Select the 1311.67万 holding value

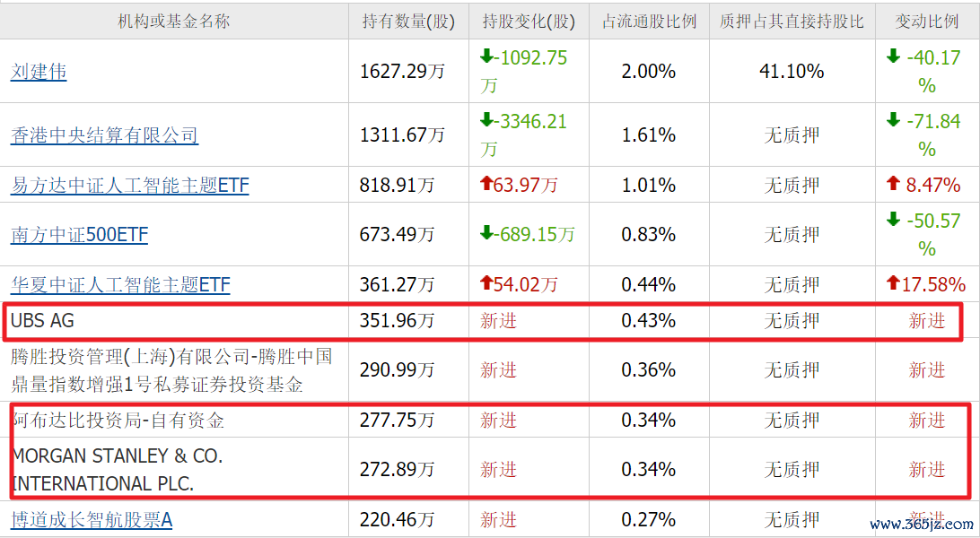pyautogui.click(x=402, y=134)
